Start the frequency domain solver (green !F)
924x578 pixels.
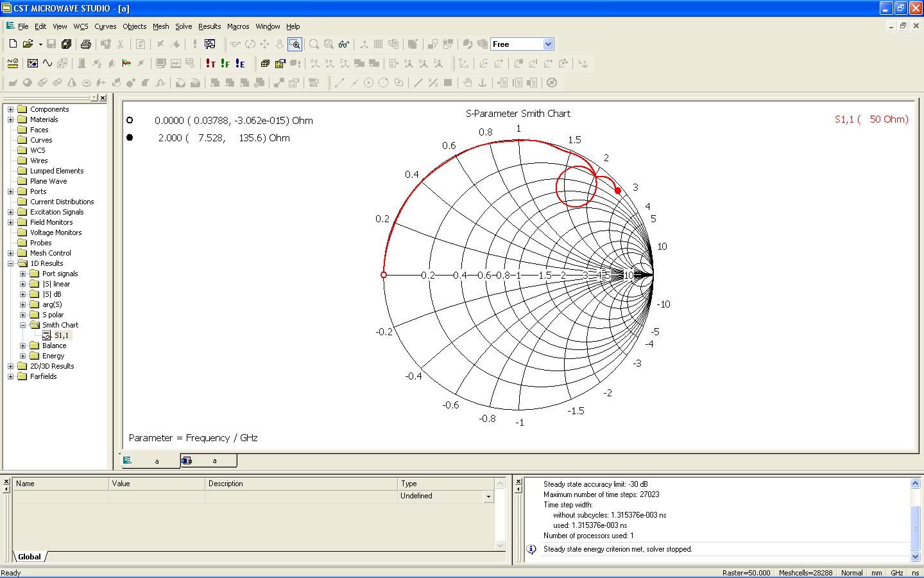click(225, 64)
